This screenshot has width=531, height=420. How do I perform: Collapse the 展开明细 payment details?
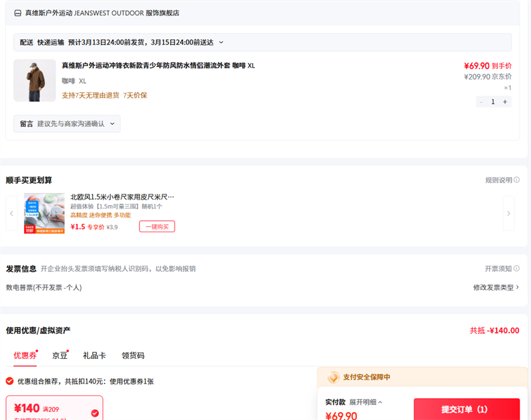366,402
